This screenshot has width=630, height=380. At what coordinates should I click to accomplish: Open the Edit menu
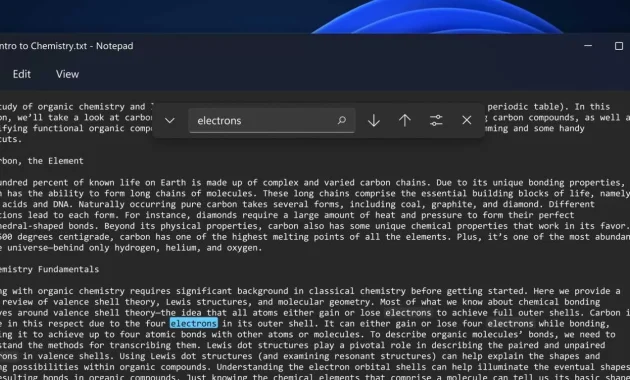pyautogui.click(x=22, y=74)
